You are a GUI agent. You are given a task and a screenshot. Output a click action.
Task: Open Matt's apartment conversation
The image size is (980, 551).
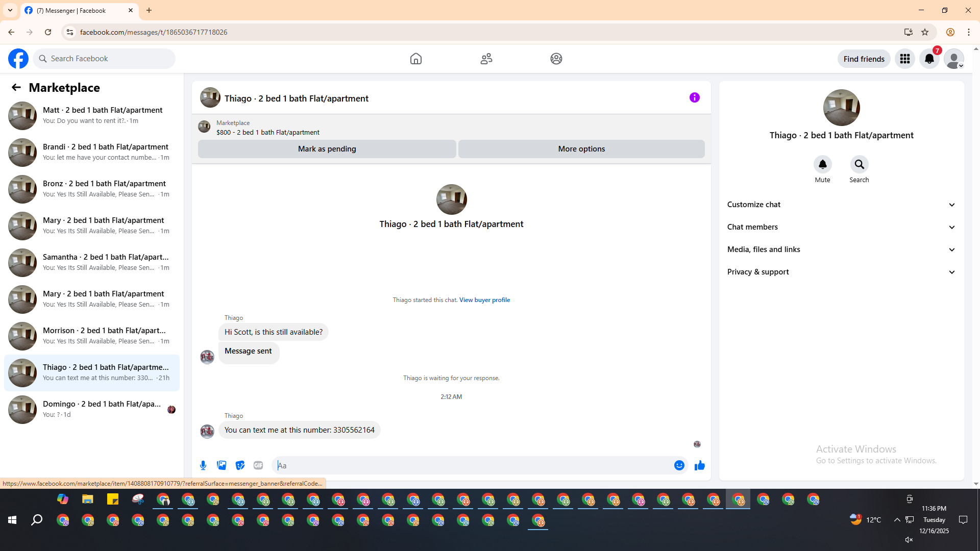(92, 116)
